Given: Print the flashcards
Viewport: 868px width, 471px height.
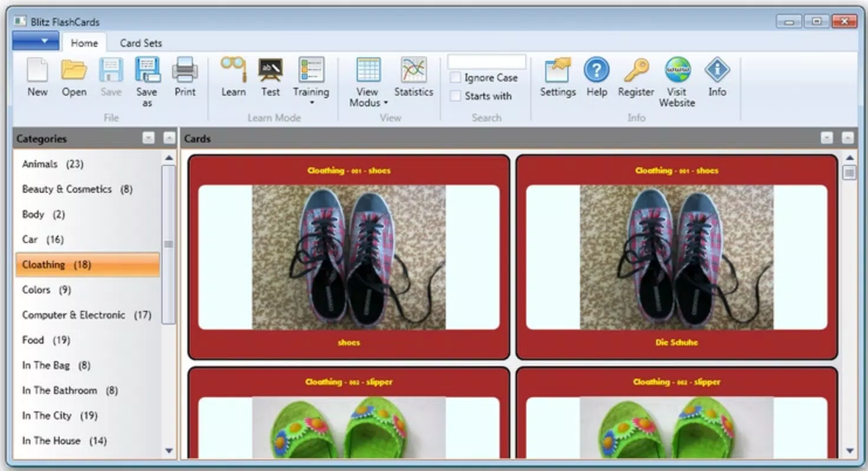Looking at the screenshot, I should pos(185,77).
